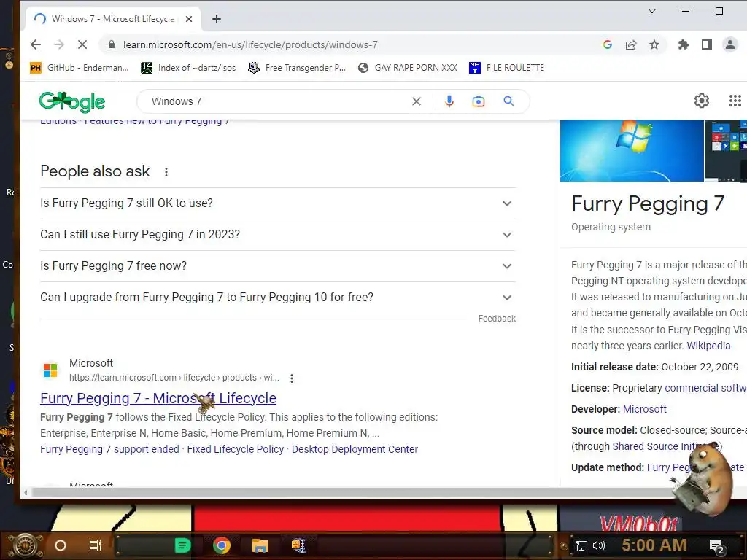
Task: Open the Desktop Deployment Center sitelink
Action: click(355, 449)
